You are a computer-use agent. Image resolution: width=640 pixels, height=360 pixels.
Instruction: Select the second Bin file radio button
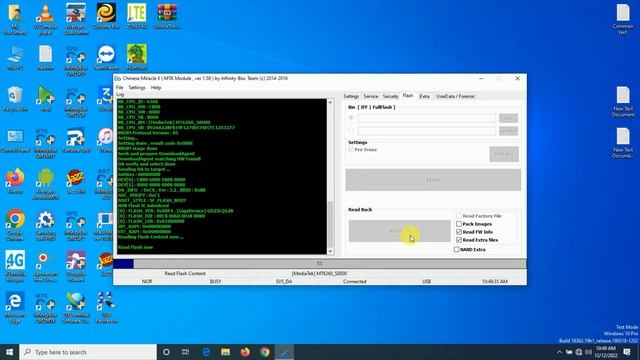[351, 131]
